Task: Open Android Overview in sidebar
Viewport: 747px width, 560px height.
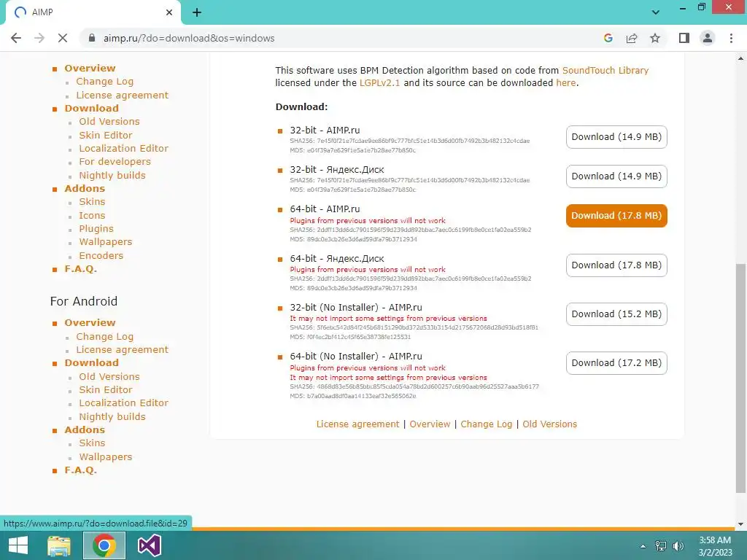Action: (x=90, y=323)
